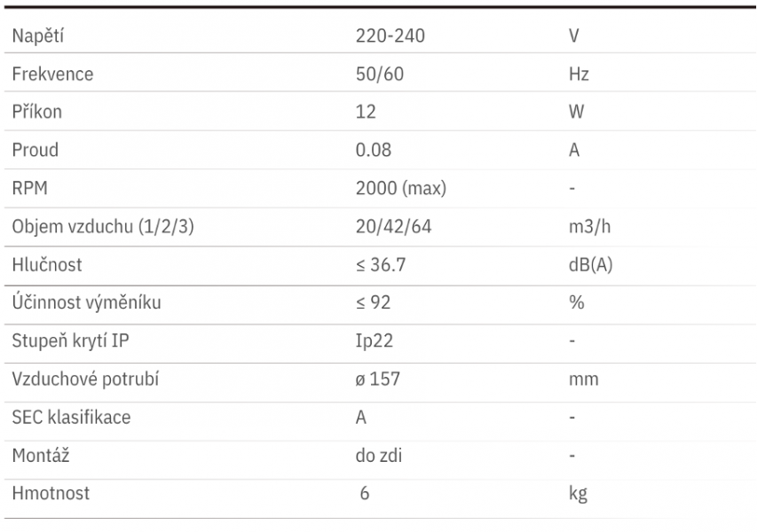Click Vzduchové potrubí label
Viewport: 757px width, 532px height.
click(85, 379)
